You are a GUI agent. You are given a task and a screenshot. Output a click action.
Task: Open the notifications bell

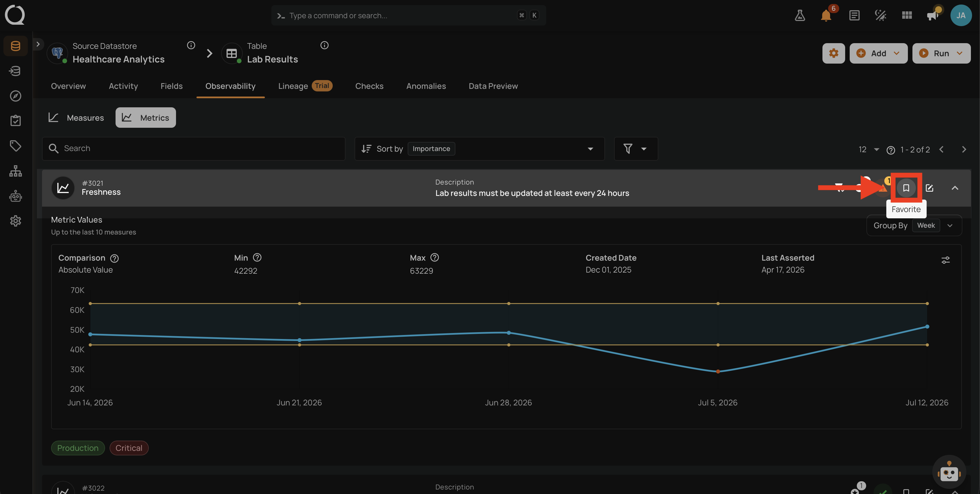(826, 16)
